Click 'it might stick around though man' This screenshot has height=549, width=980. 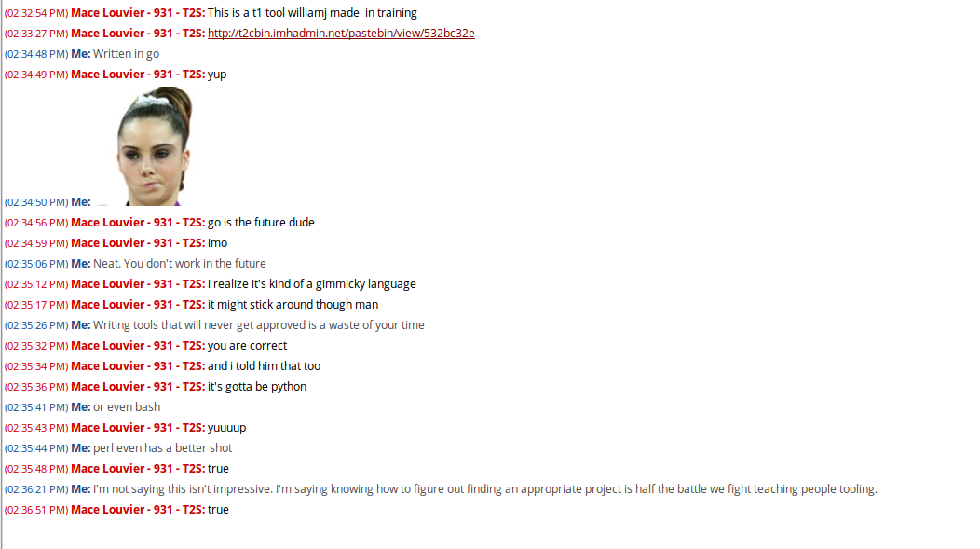coord(293,305)
